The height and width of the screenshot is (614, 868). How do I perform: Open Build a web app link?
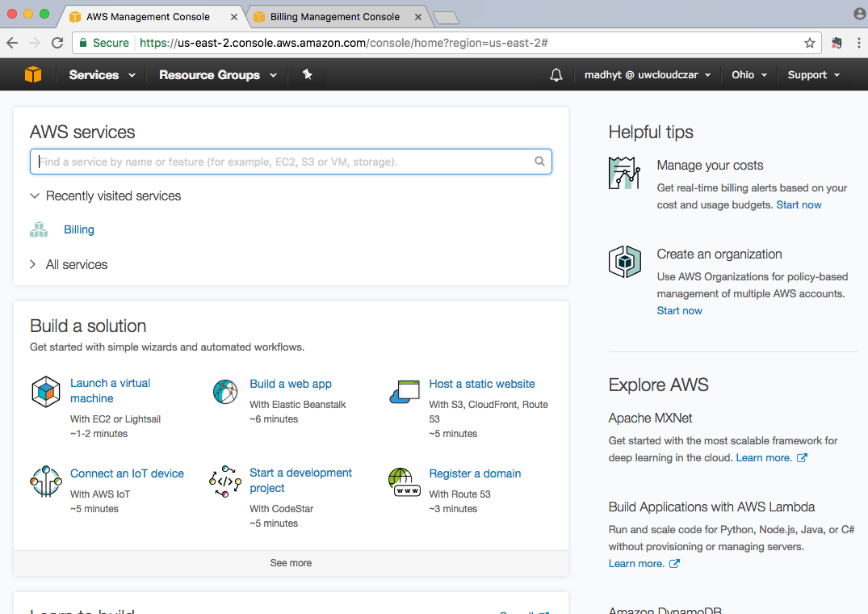(x=291, y=384)
